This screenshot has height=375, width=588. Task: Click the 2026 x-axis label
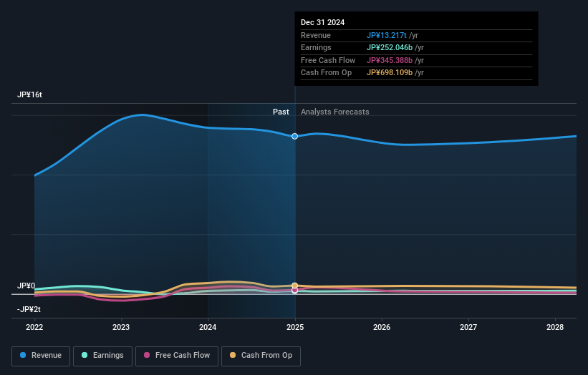[x=382, y=327]
